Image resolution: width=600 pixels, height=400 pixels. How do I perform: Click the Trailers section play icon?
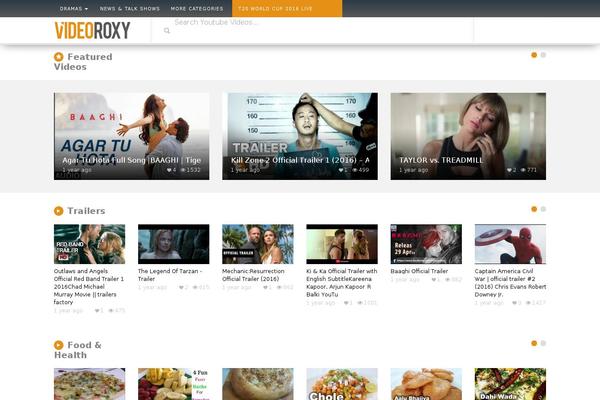click(x=59, y=211)
